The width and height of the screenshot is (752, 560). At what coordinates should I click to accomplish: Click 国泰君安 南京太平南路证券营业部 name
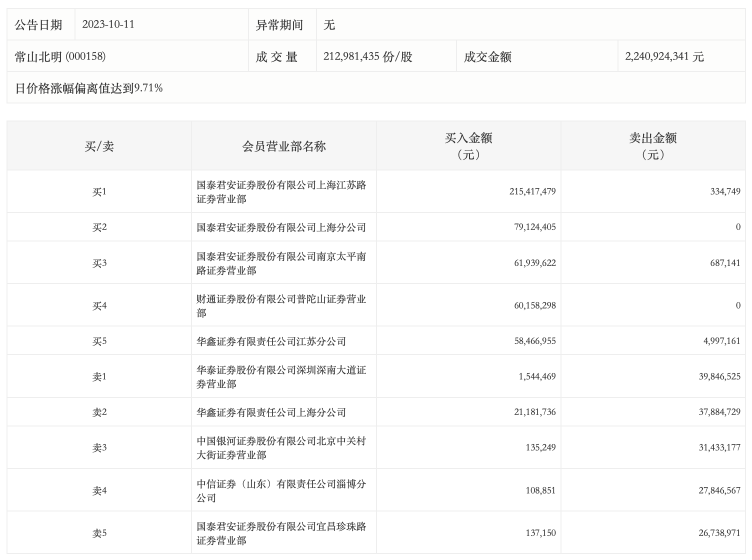281,263
